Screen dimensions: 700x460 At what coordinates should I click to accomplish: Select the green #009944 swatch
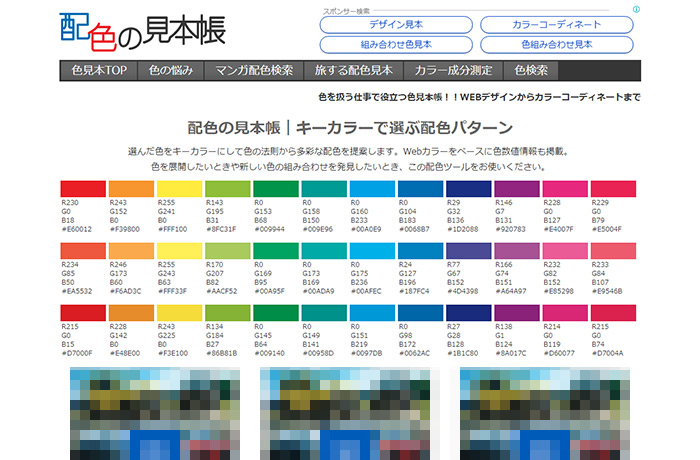pyautogui.click(x=276, y=189)
